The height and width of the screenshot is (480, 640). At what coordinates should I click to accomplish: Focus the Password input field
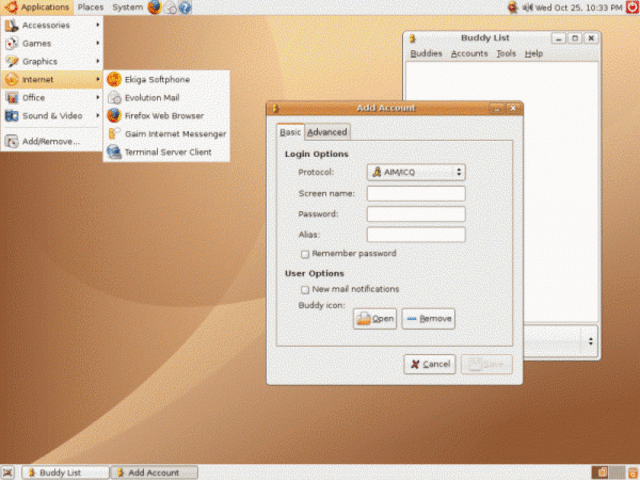click(416, 214)
